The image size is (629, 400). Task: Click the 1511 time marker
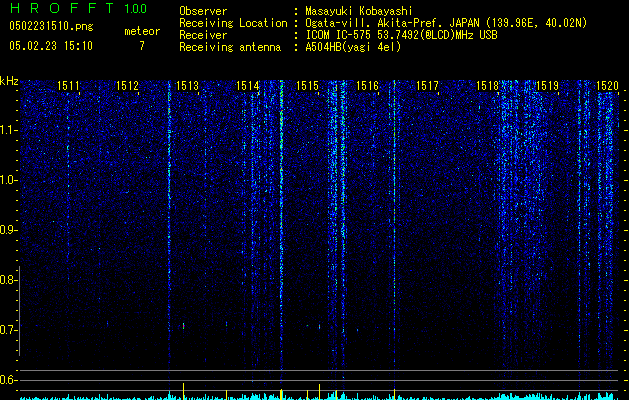point(68,86)
